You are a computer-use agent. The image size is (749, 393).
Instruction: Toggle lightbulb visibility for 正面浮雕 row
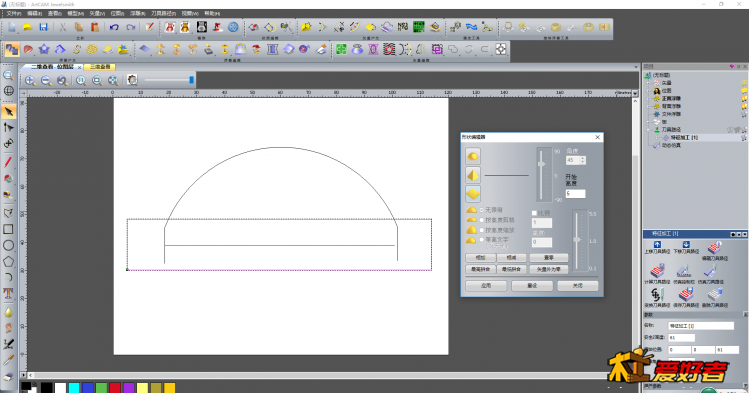[744, 98]
